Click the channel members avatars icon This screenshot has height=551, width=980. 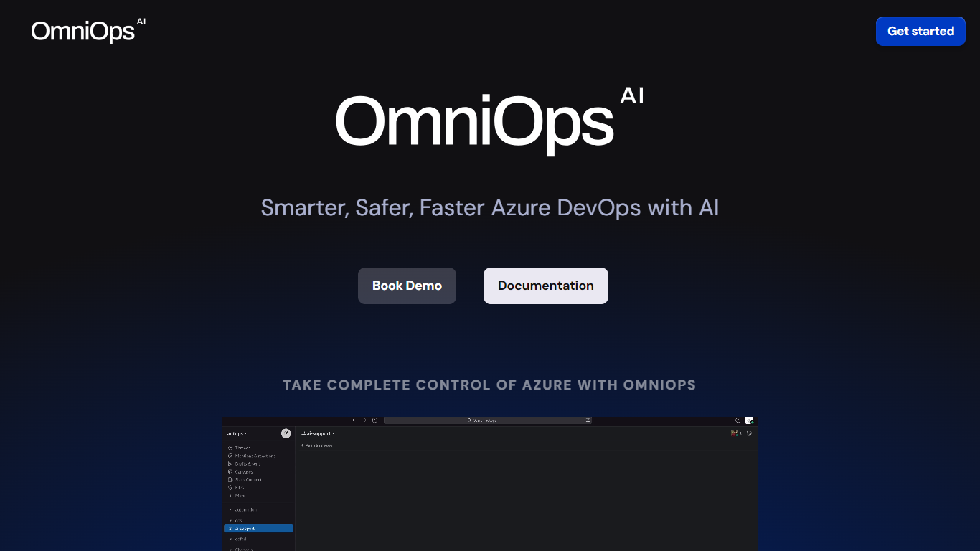(x=736, y=433)
